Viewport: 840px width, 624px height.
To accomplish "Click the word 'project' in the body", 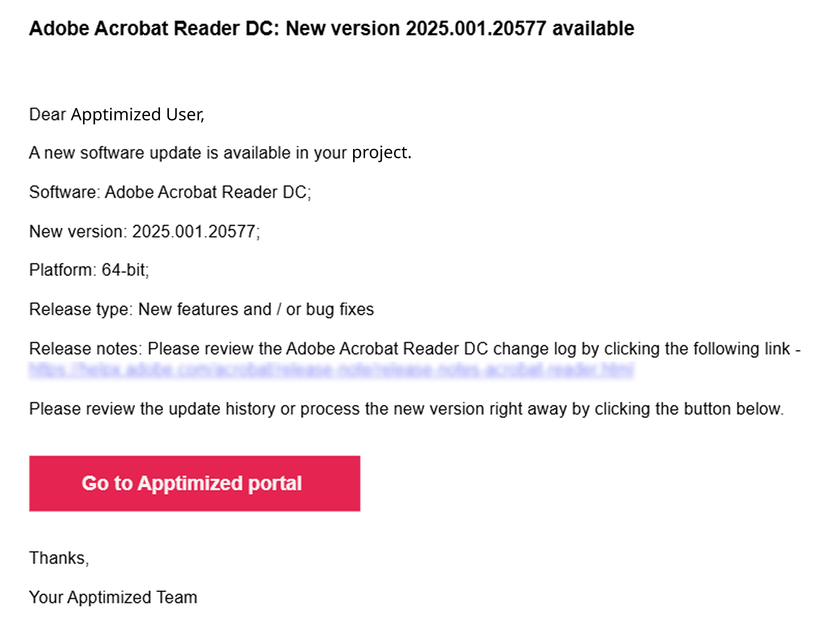I will click(380, 153).
